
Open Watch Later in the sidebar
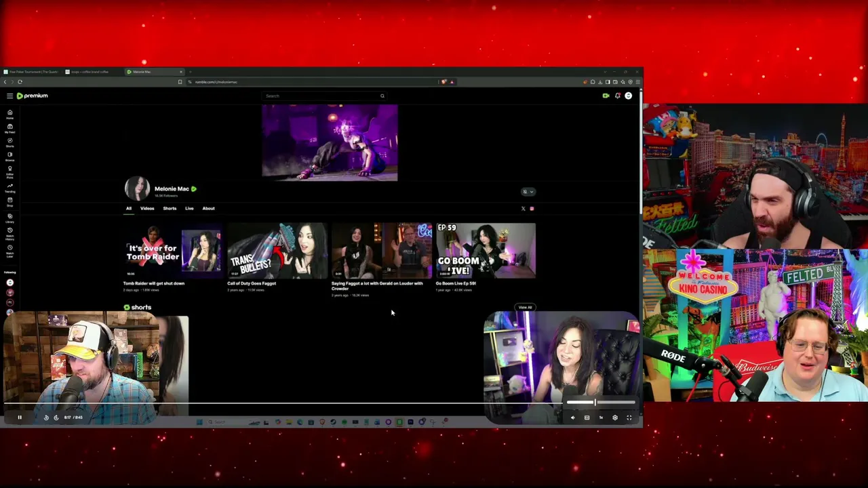[x=9, y=251]
